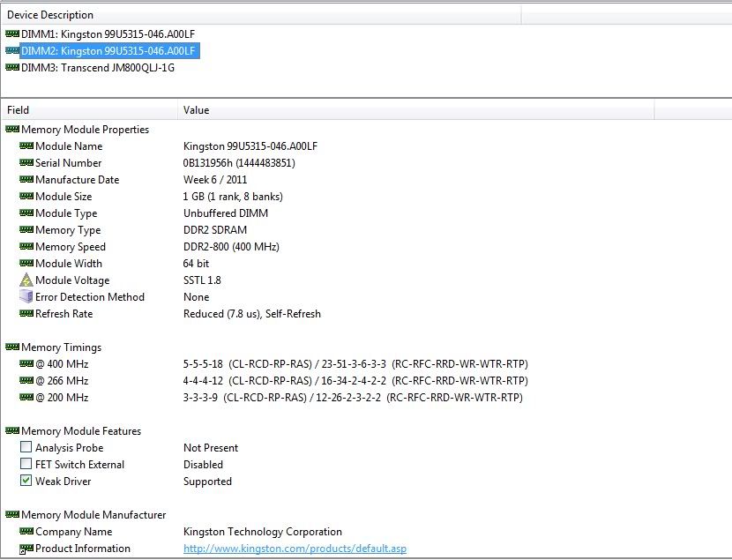Click the Company Name row icon

26,531
